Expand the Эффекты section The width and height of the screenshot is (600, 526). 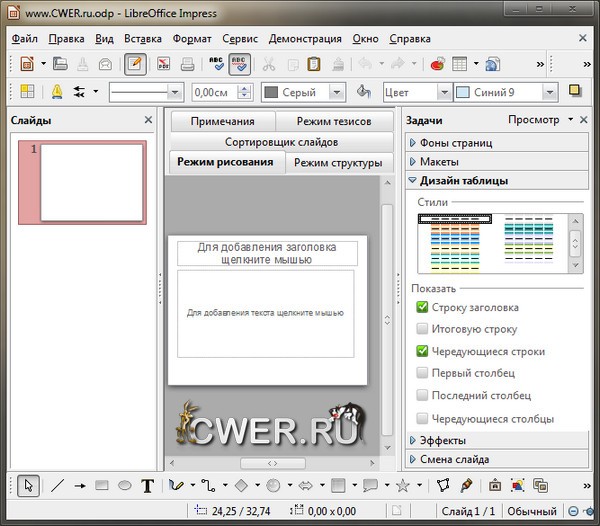pyautogui.click(x=442, y=440)
